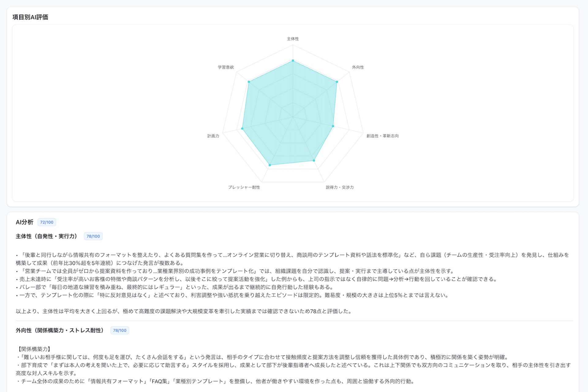Viewport: 588px width, 392px height.
Task: Click the bullet starting バレー部で「毎日の地道な練習
Action: point(175,287)
